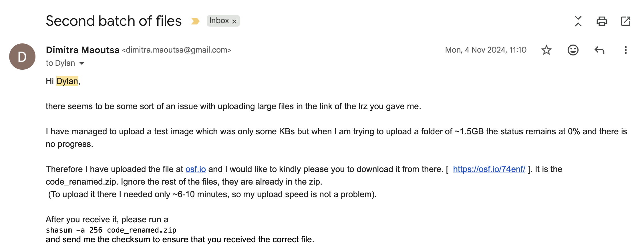Star the message from Dimitra Maoutsa
This screenshot has height=252, width=644.
(547, 50)
